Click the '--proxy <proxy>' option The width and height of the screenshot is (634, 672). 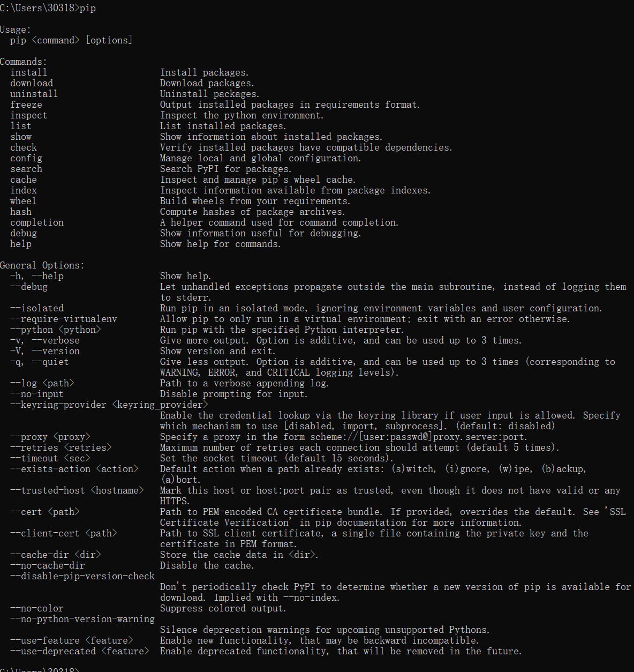click(50, 437)
